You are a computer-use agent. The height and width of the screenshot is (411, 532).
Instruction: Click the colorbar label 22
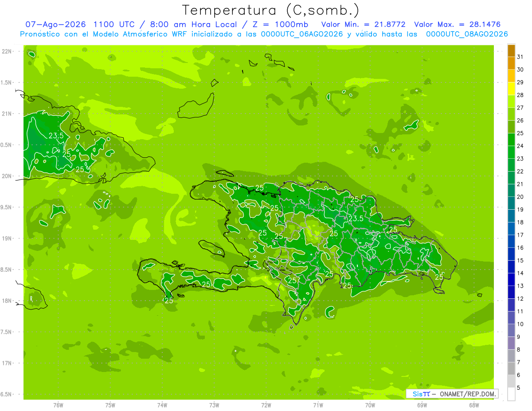pyautogui.click(x=520, y=171)
